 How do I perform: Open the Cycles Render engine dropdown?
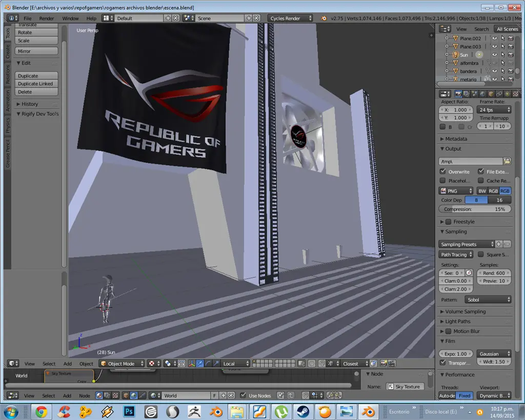point(290,18)
